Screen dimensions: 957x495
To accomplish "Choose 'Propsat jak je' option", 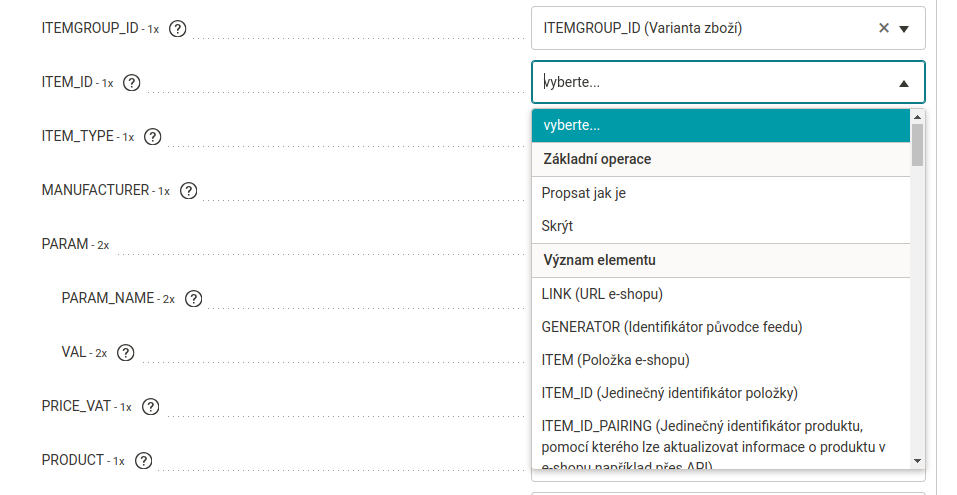I will click(721, 193).
